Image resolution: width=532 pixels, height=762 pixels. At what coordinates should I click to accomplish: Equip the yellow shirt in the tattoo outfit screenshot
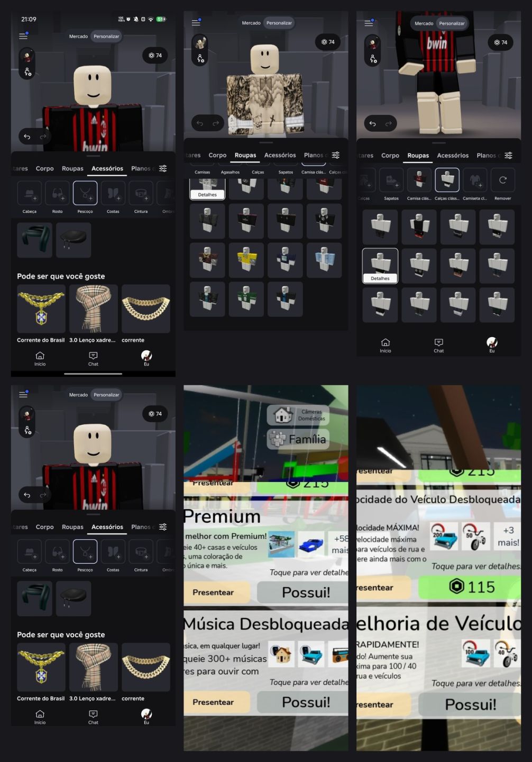point(246,260)
